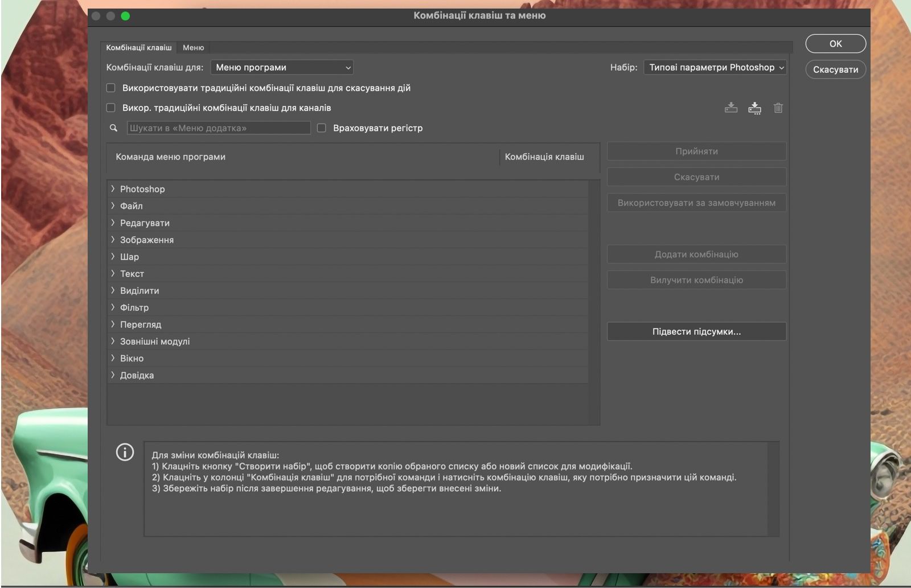Switch to the "Комбінації клавіш" tab

(138, 48)
